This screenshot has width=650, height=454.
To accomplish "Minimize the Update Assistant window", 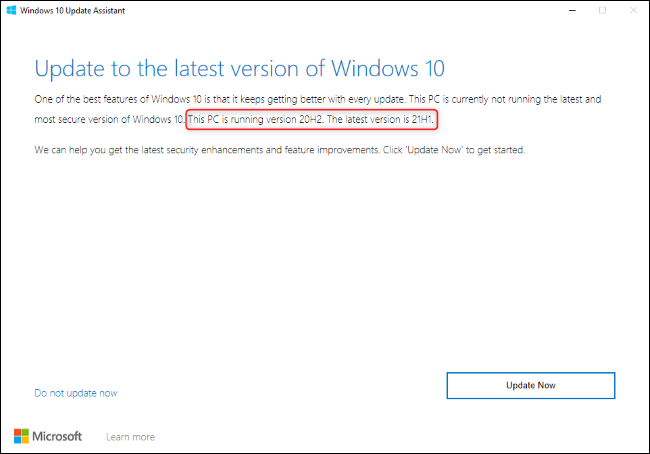I will pos(567,10).
